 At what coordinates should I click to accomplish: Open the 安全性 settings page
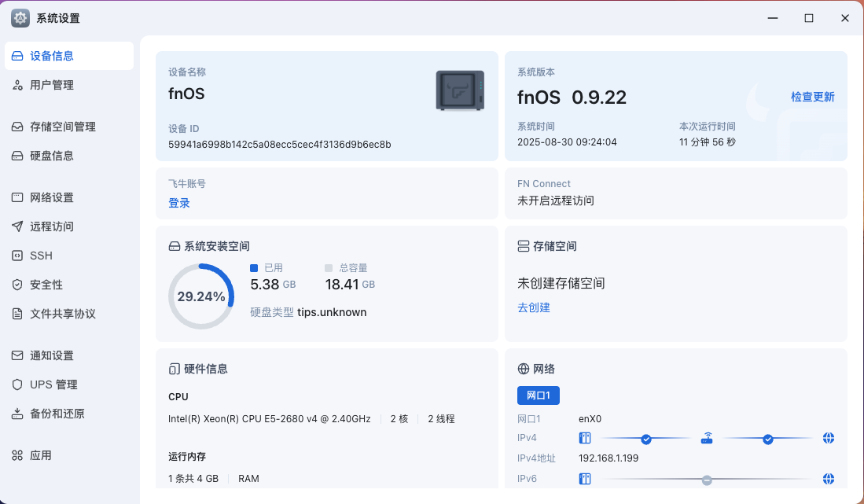[69, 285]
